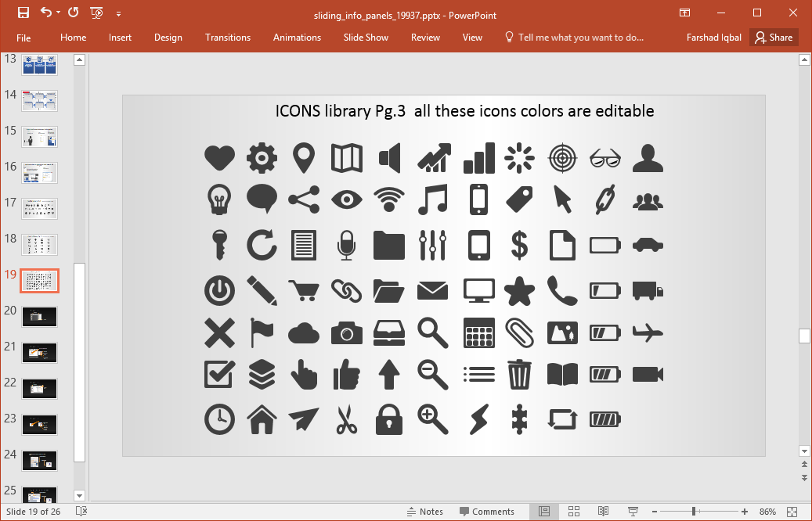Click Fit slide to current window icon
Image resolution: width=812 pixels, height=521 pixels.
[793, 511]
